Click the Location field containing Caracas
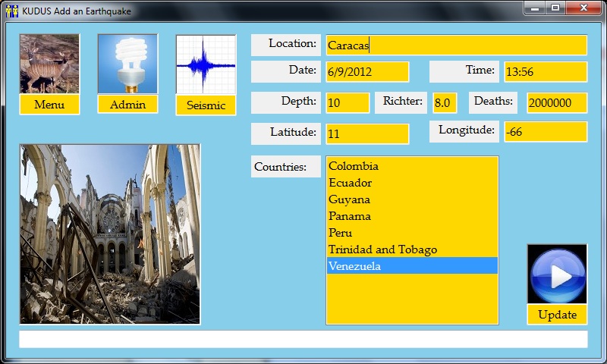The width and height of the screenshot is (607, 364). (x=455, y=45)
